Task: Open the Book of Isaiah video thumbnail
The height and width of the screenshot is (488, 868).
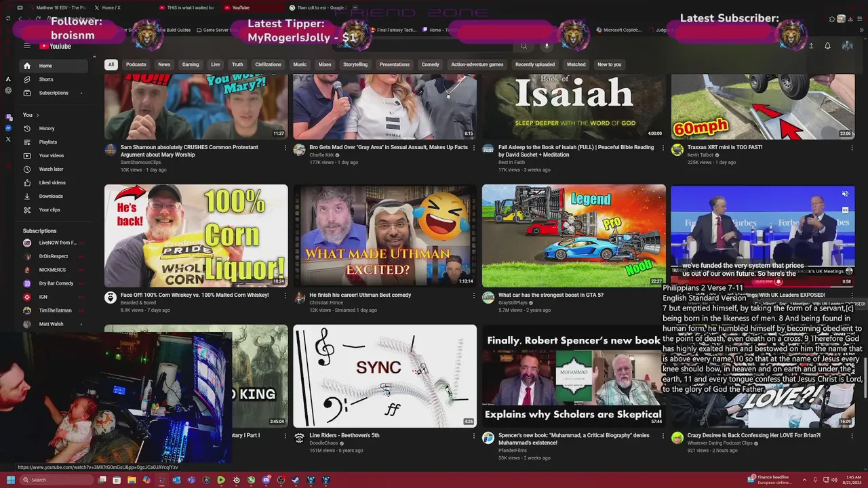Action: (574, 107)
